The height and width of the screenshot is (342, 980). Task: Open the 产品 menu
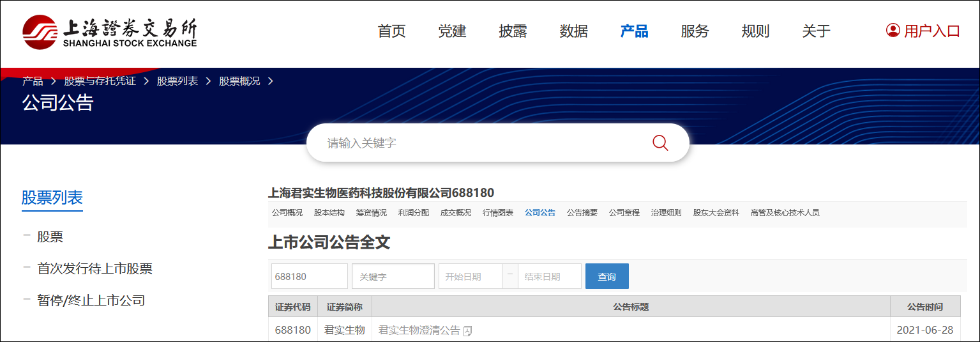tap(635, 31)
